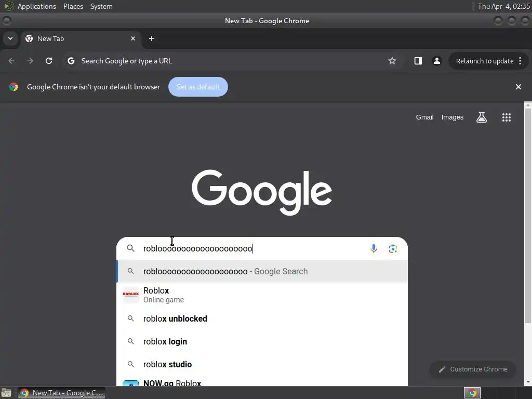Start voice search with the microphone icon
532x399 pixels.
(x=374, y=249)
